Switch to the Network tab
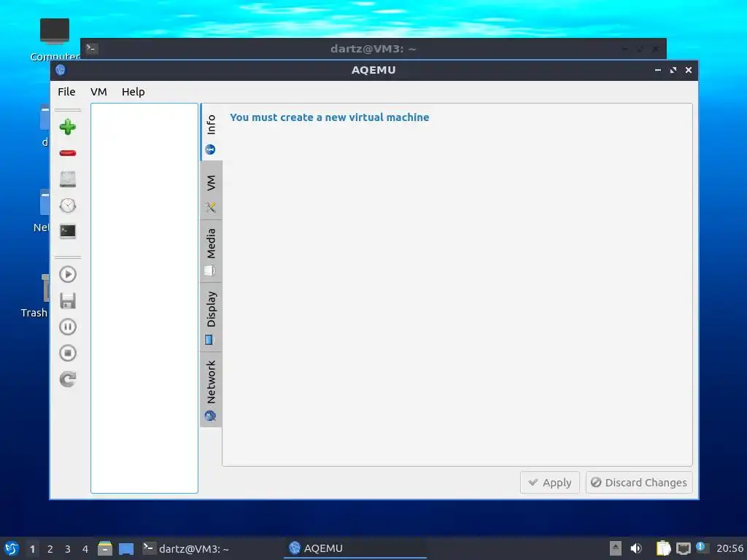The width and height of the screenshot is (747, 560). [x=211, y=389]
